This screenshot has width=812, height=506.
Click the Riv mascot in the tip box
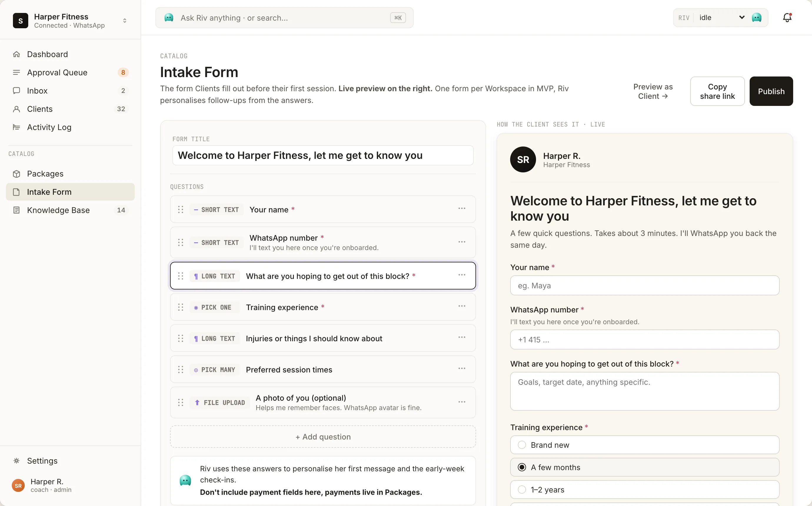(185, 481)
